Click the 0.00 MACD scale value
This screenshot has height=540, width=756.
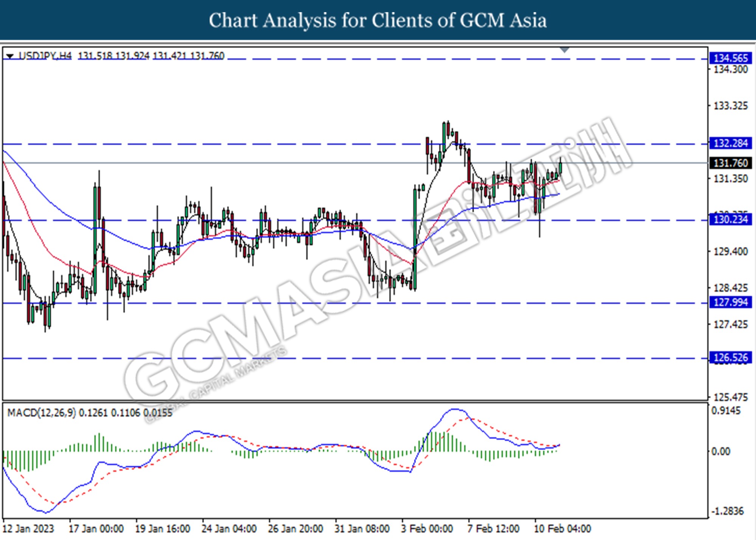721,452
